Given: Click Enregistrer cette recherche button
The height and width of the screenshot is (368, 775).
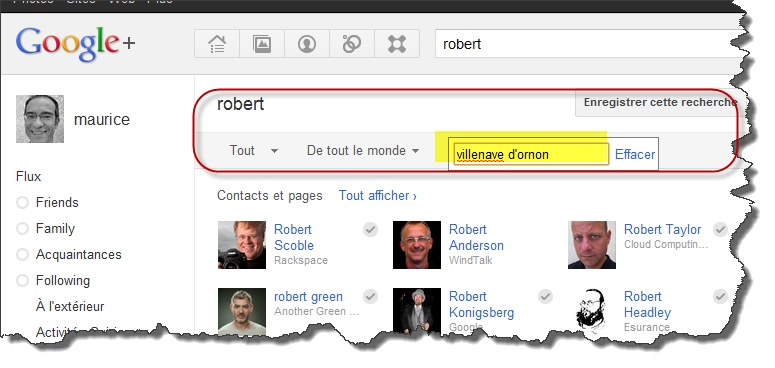Looking at the screenshot, I should pos(660,102).
